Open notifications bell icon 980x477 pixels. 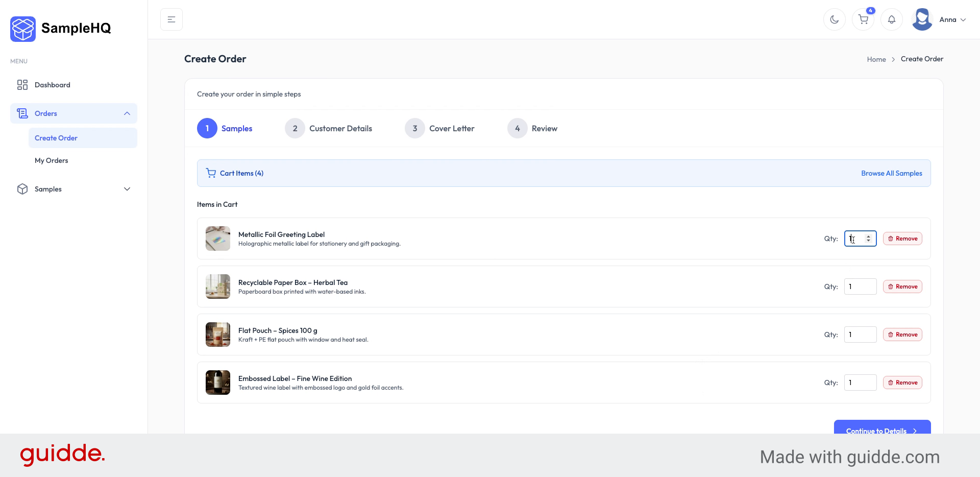click(891, 19)
